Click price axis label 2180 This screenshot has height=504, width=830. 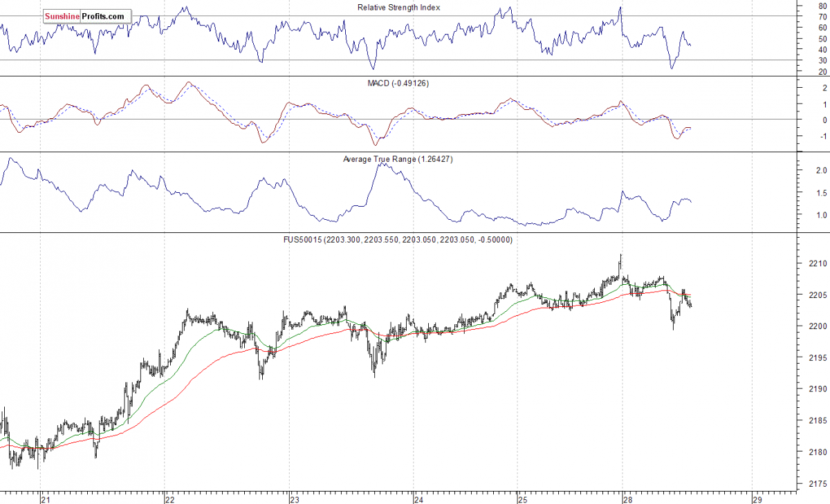pyautogui.click(x=817, y=452)
